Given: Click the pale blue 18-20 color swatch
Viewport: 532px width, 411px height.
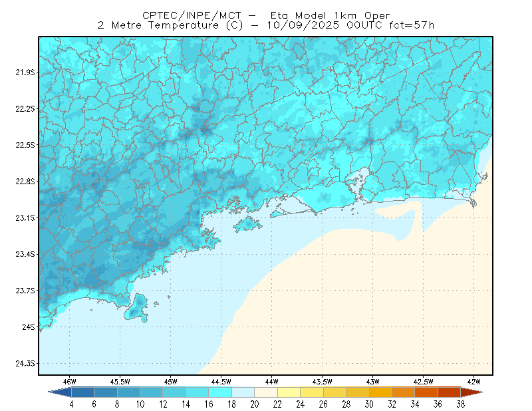Looking at the screenshot, I should [243, 392].
